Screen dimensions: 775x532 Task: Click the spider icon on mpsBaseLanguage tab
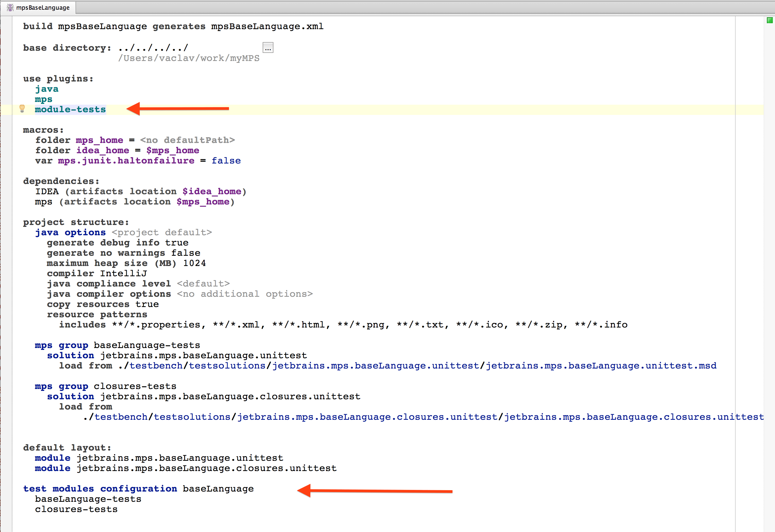(10, 7)
